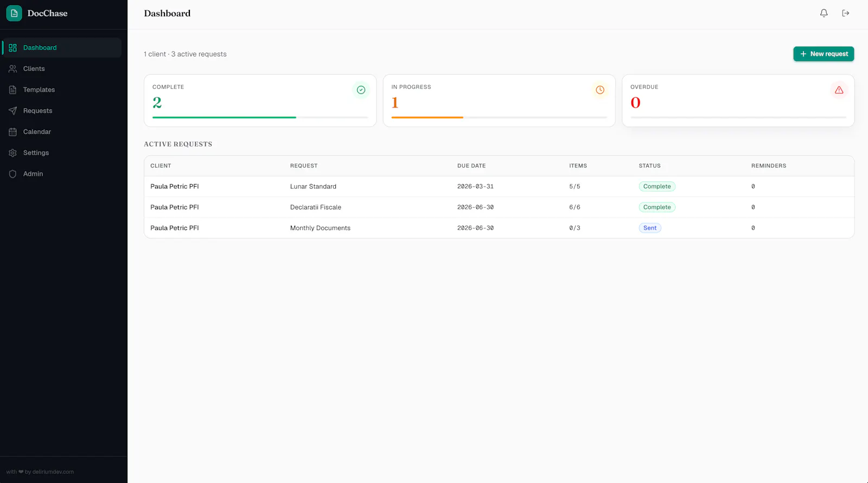Click the green checkmark icon on Complete card
The width and height of the screenshot is (868, 483).
coord(361,90)
